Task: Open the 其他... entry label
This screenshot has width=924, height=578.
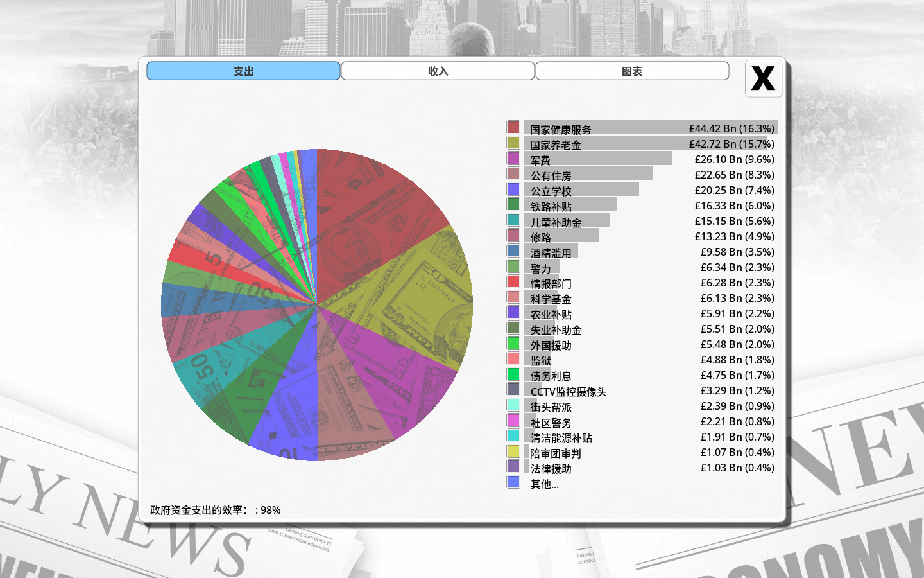Action: coord(544,484)
